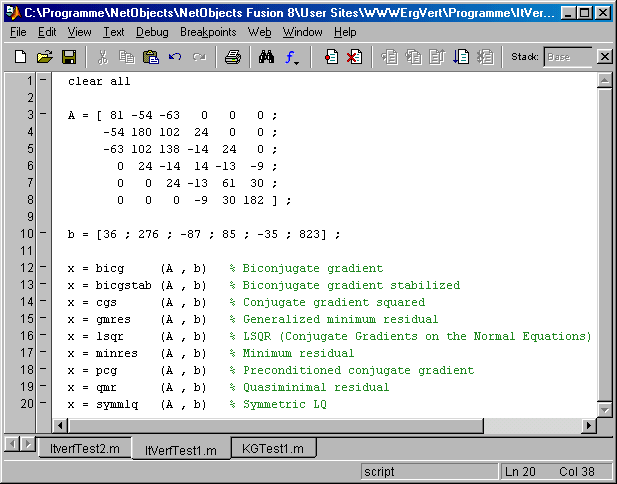This screenshot has width=617, height=484.
Task: Save the script with the diskette icon
Action: [x=69, y=57]
